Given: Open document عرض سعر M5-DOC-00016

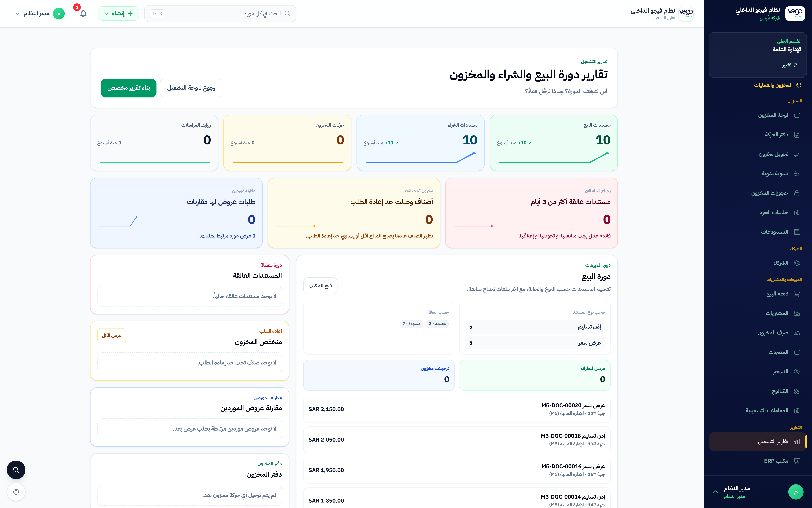Looking at the screenshot, I should pyautogui.click(x=457, y=470).
